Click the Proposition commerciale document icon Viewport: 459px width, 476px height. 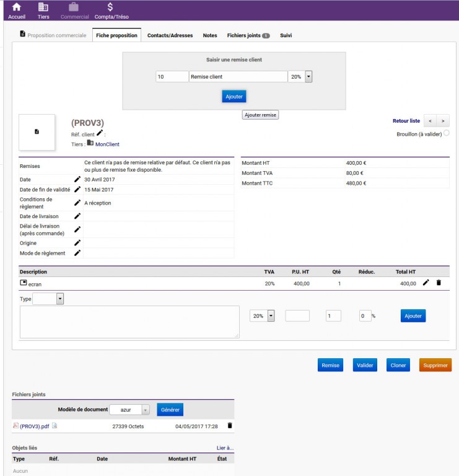click(22, 33)
